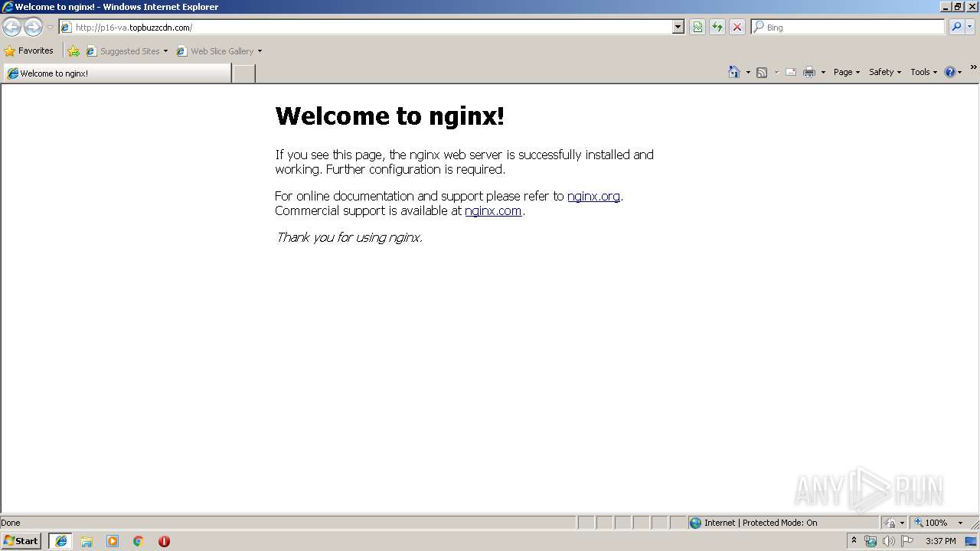Click the RSS Feeds icon
Image resolution: width=980 pixels, height=551 pixels.
(x=762, y=72)
